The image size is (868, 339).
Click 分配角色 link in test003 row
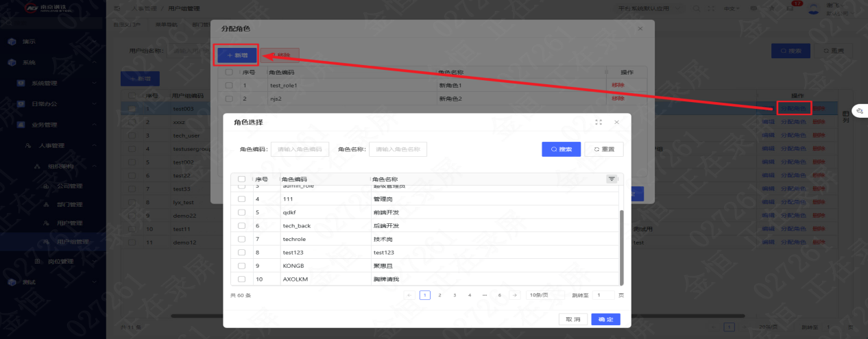click(795, 108)
